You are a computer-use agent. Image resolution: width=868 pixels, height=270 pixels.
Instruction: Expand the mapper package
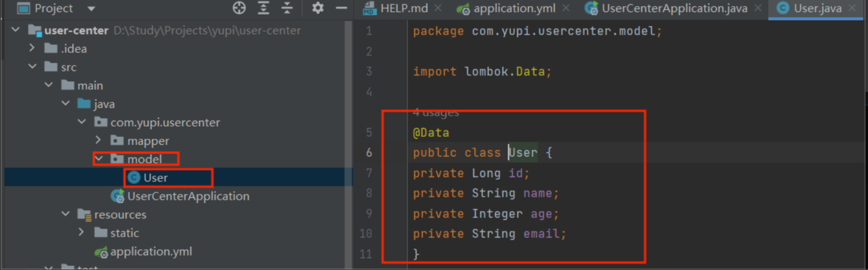coord(98,140)
